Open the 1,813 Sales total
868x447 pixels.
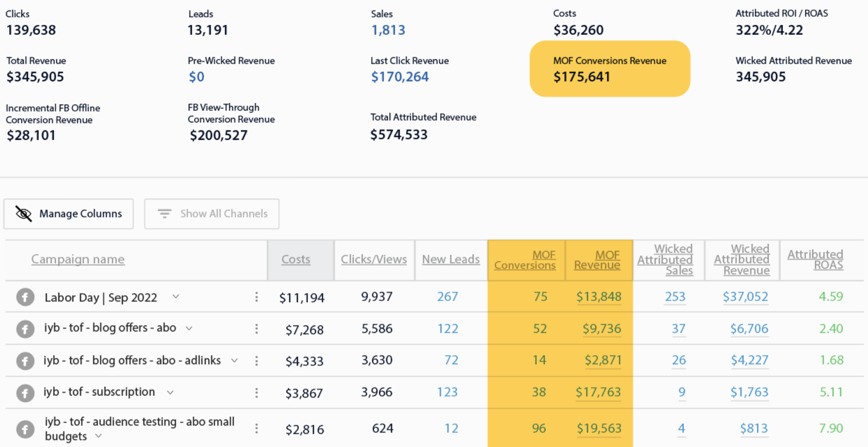click(x=388, y=30)
